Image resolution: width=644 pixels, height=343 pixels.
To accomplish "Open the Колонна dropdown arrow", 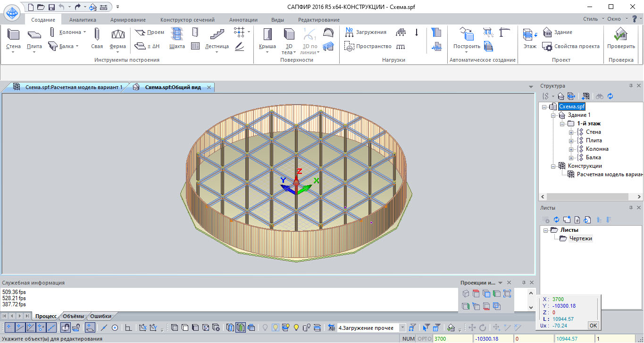I will [84, 32].
